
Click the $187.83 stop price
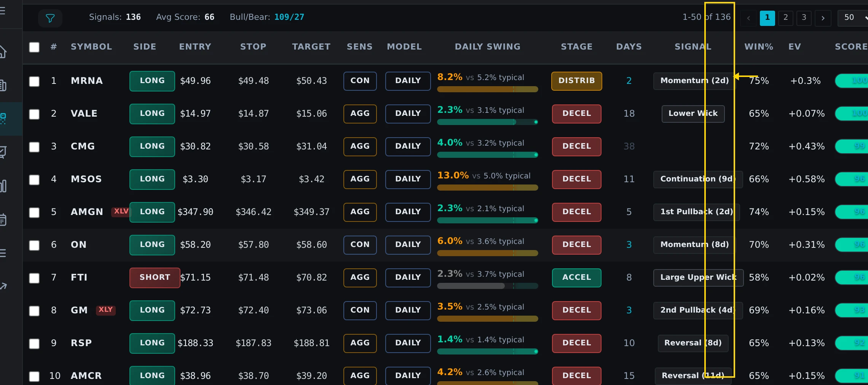point(254,343)
